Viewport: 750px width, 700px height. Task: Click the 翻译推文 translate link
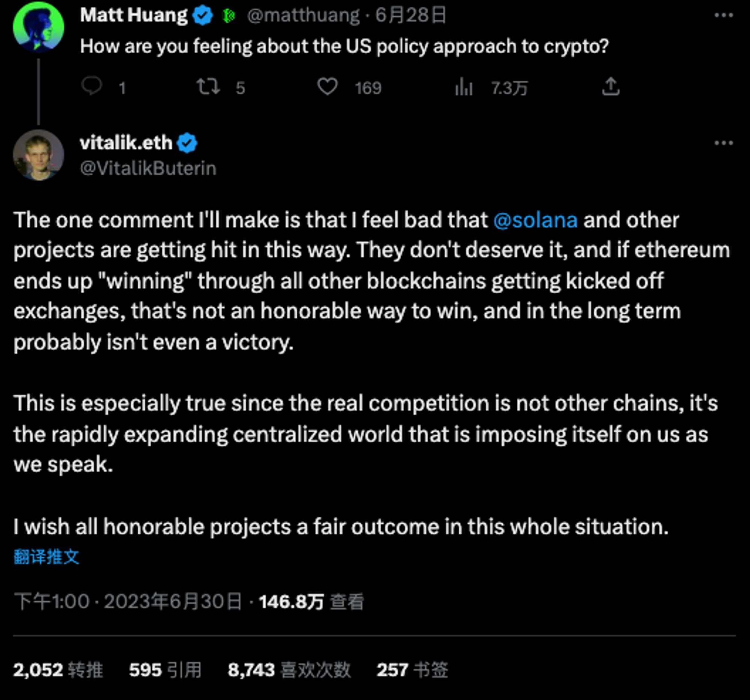click(46, 557)
